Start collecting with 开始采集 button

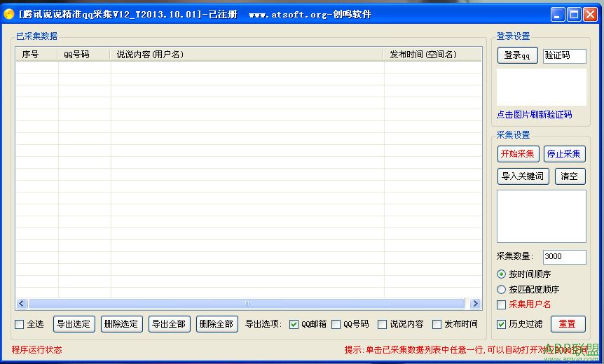(x=518, y=154)
